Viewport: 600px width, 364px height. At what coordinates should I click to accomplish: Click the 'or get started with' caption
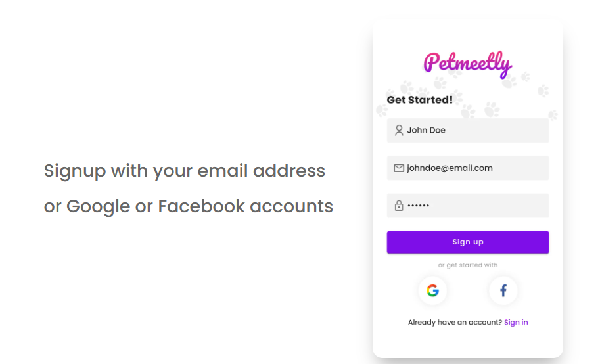pyautogui.click(x=468, y=265)
